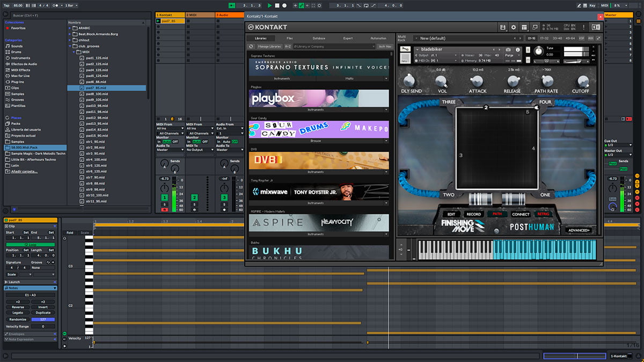Click the ADVANCED> button on PostHuman
Viewport: 644px width, 362px height.
click(578, 230)
